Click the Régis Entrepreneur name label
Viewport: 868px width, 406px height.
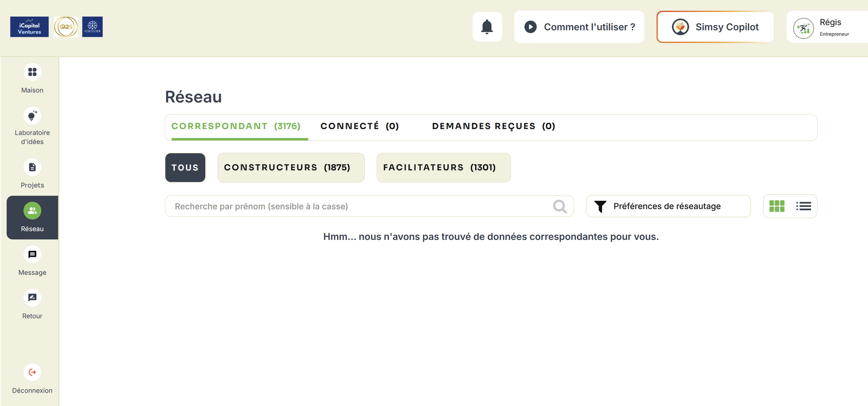[x=834, y=27]
